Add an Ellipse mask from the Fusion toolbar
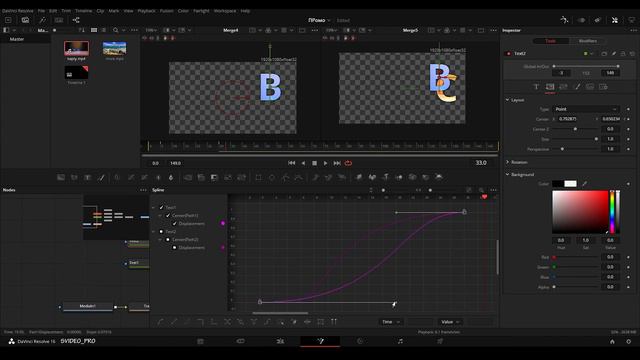Viewport: 640px width, 360px height. pyautogui.click(x=272, y=177)
